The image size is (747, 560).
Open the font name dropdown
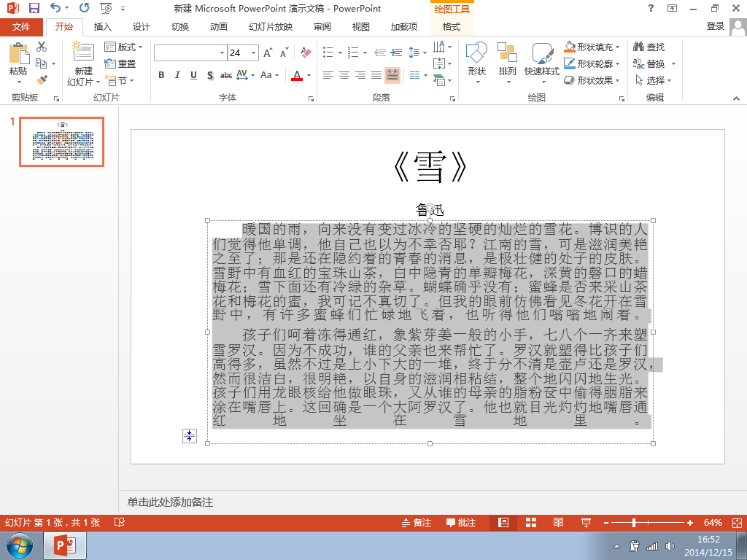(x=222, y=52)
